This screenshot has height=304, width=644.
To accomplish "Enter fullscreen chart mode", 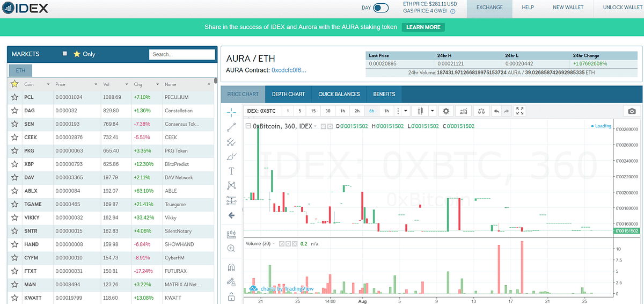I will coord(519,111).
